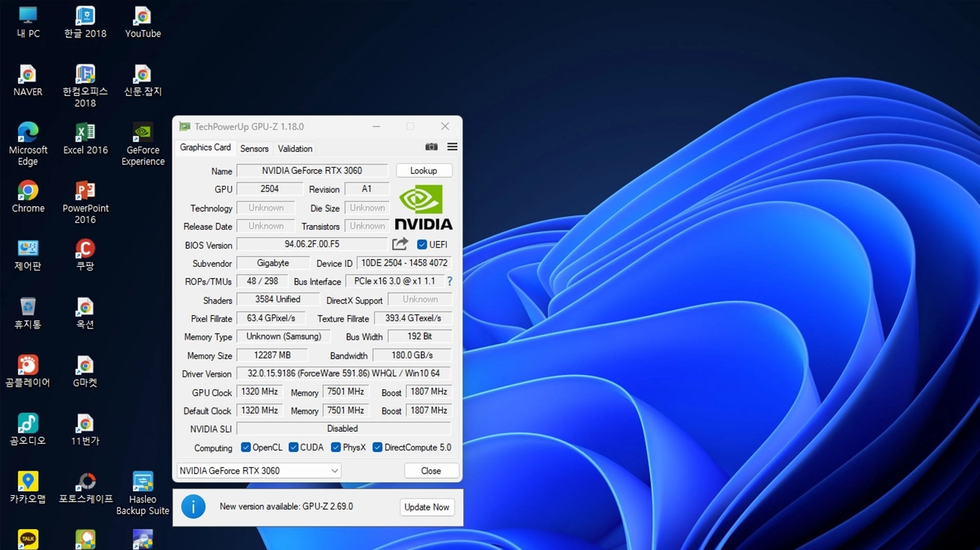The width and height of the screenshot is (980, 550).
Task: Click the Subvendor value Gigabyte
Action: (273, 263)
